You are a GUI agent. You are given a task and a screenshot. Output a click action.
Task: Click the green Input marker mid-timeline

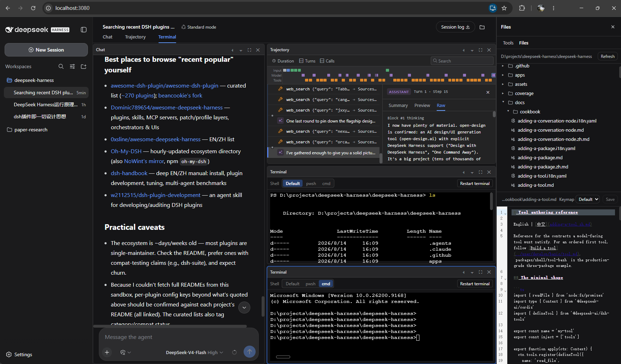[387, 70]
